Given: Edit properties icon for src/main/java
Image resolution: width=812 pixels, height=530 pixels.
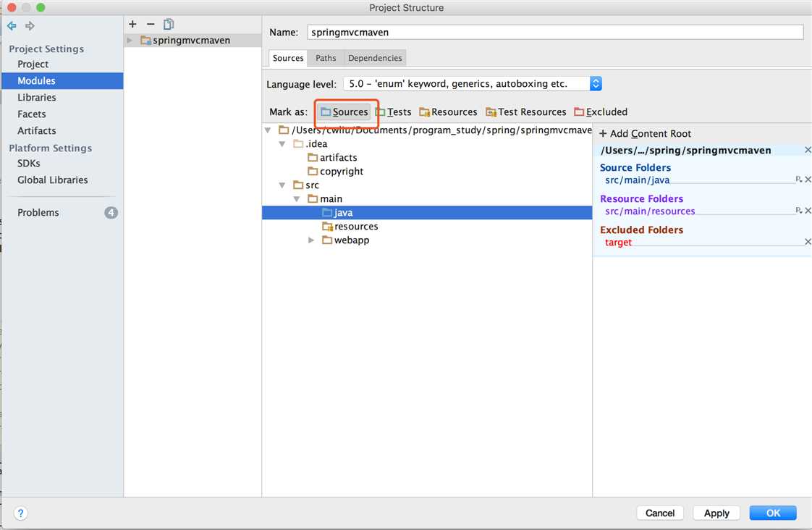Looking at the screenshot, I should point(798,180).
